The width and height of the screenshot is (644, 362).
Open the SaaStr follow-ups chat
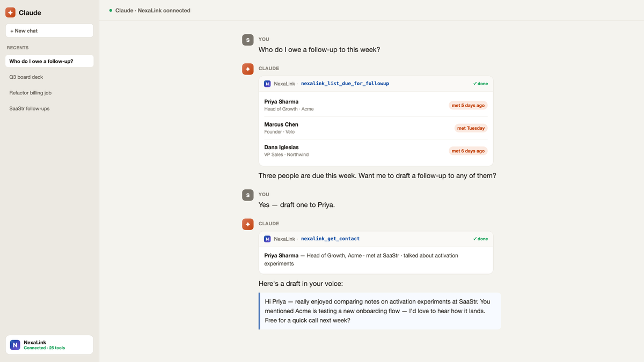pos(49,108)
